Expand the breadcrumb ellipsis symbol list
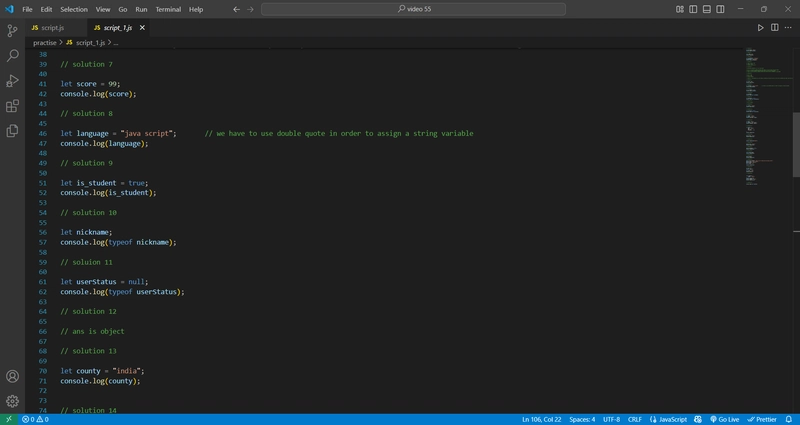The height and width of the screenshot is (425, 800). pos(116,43)
